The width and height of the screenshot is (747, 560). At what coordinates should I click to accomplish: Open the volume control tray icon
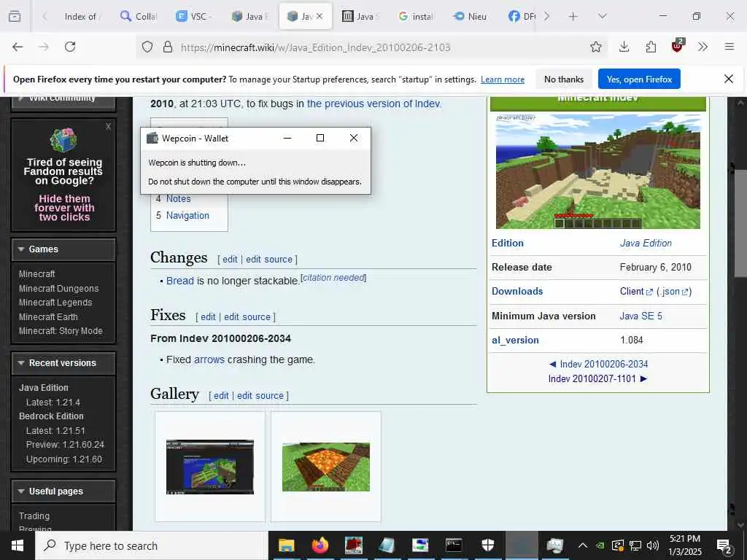click(x=653, y=545)
